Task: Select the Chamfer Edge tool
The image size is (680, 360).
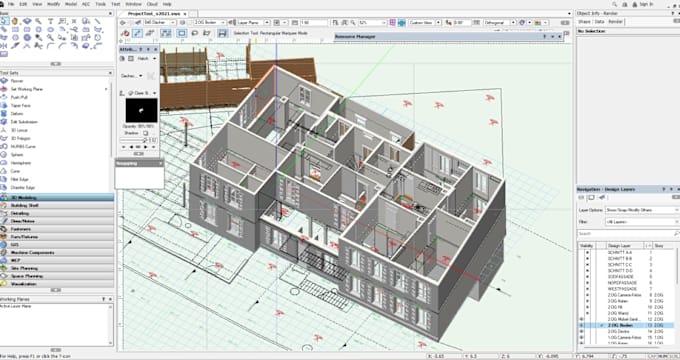Action: tap(23, 188)
